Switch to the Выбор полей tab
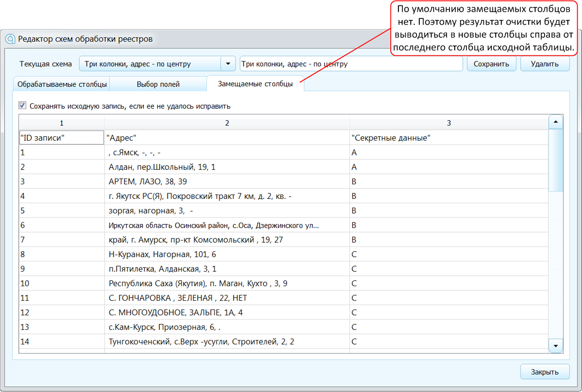582x392 pixels. click(158, 84)
